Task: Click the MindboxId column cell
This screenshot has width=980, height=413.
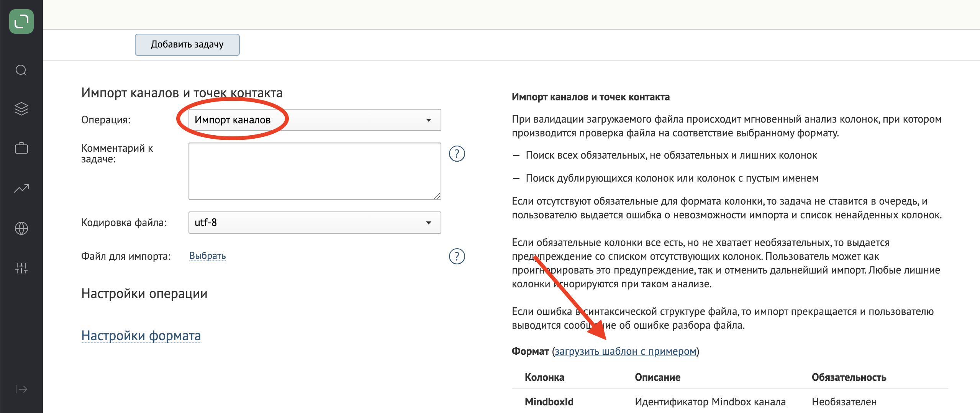Action: click(x=549, y=402)
